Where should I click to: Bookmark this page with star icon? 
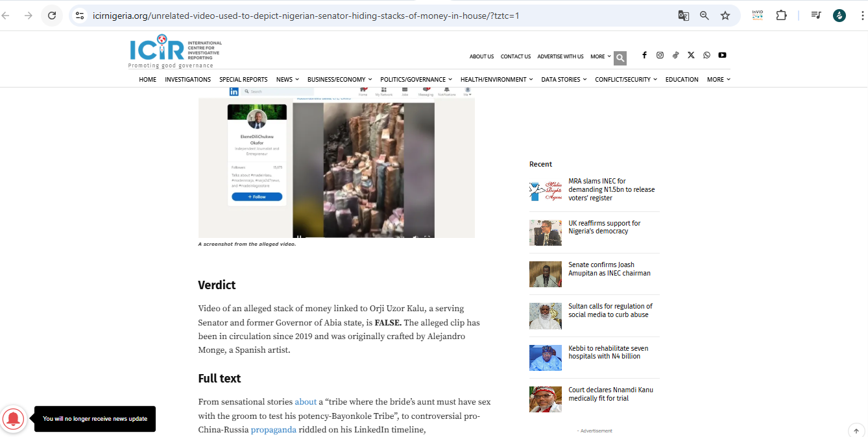tap(725, 16)
